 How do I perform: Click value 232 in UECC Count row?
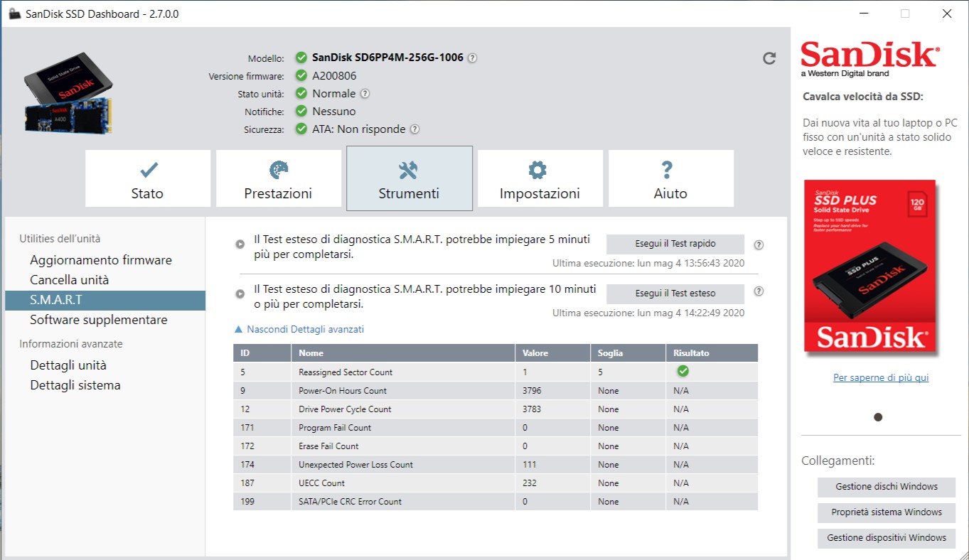pos(530,483)
